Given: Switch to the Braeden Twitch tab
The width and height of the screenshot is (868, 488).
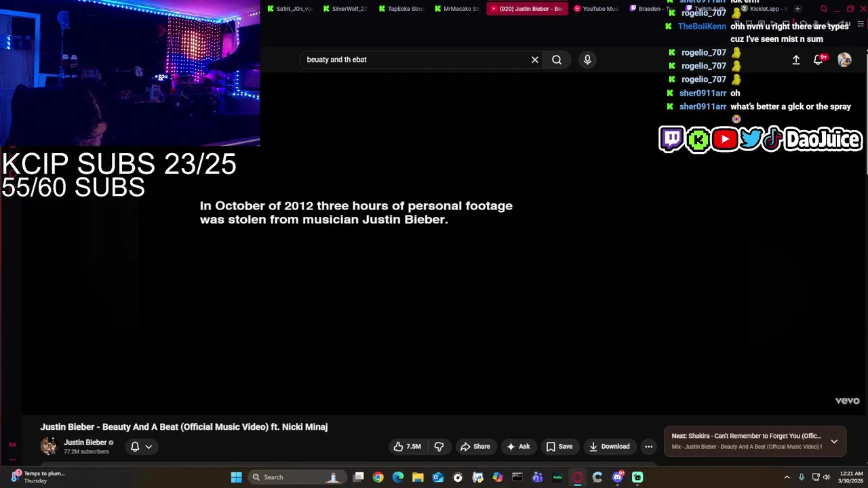Looking at the screenshot, I should coord(650,9).
